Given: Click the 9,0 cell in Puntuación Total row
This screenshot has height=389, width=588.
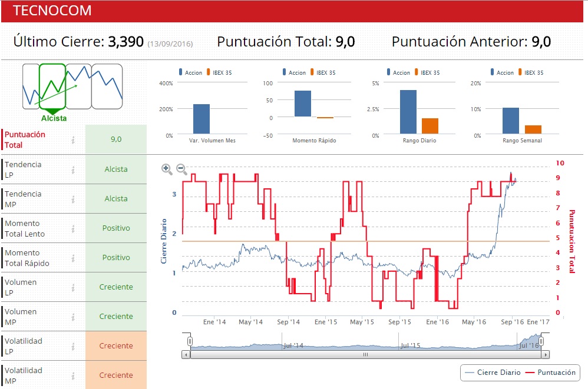Looking at the screenshot, I should tap(116, 139).
